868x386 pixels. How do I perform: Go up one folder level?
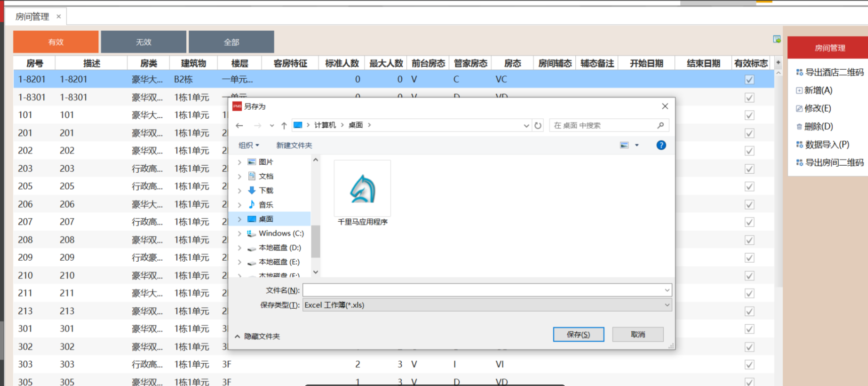pos(284,125)
